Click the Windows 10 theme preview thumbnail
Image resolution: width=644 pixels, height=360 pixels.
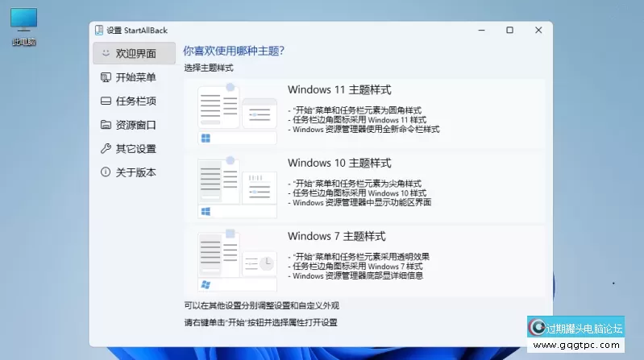237,187
